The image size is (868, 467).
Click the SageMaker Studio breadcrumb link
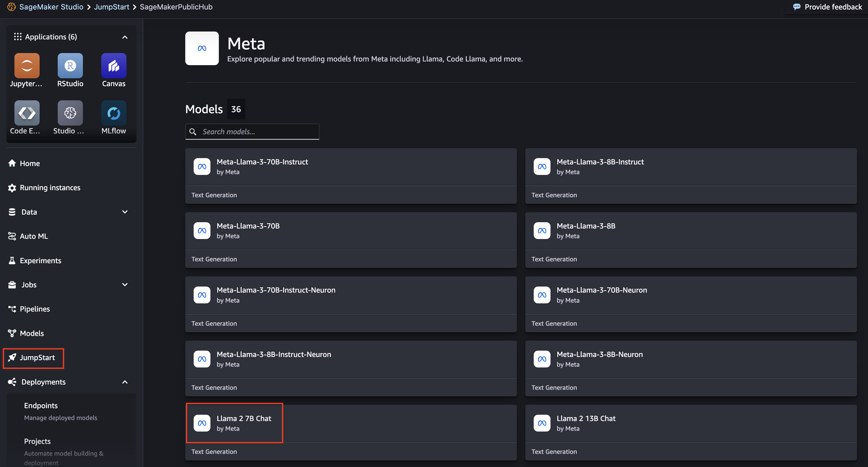pyautogui.click(x=51, y=7)
